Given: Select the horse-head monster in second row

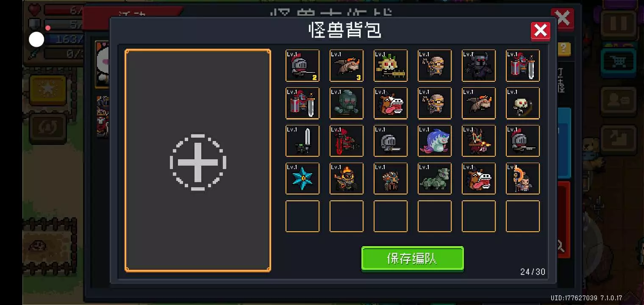Looking at the screenshot, I should pyautogui.click(x=391, y=103).
